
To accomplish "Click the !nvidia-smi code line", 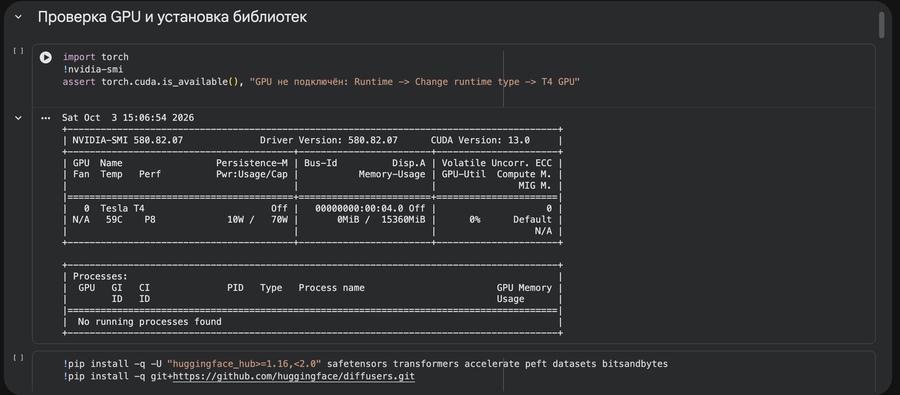I will point(93,69).
